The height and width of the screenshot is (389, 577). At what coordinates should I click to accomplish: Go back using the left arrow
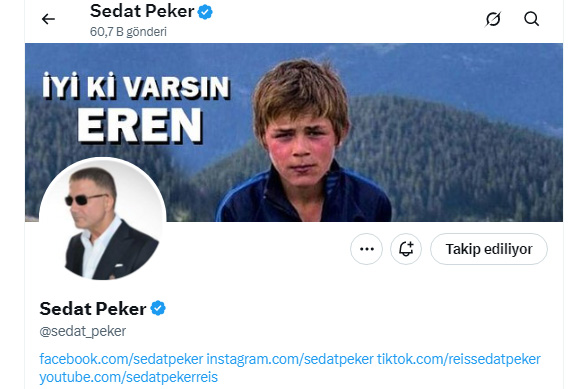48,19
